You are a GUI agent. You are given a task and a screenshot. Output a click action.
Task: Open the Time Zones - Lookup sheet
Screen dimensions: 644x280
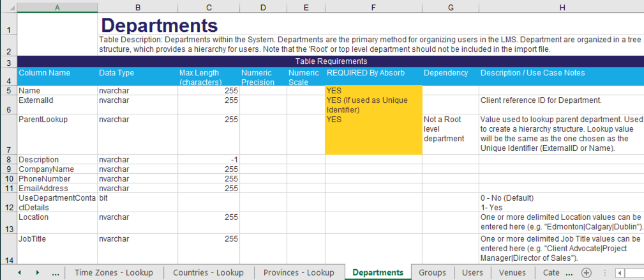114,272
